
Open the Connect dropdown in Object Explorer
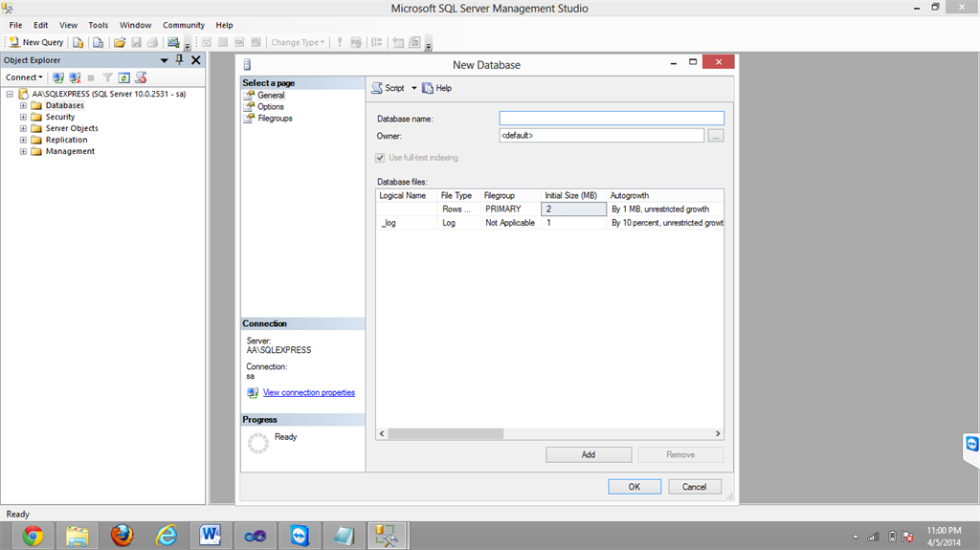click(24, 77)
